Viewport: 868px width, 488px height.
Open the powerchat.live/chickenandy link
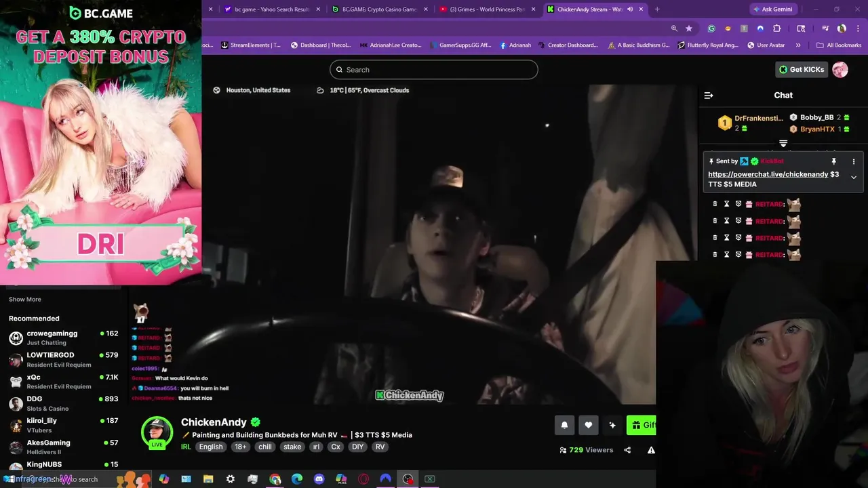pyautogui.click(x=768, y=174)
